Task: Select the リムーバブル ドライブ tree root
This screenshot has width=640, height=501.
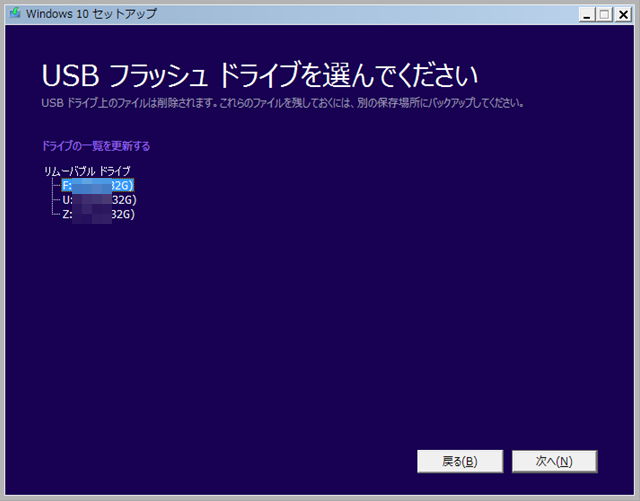Action: click(87, 171)
